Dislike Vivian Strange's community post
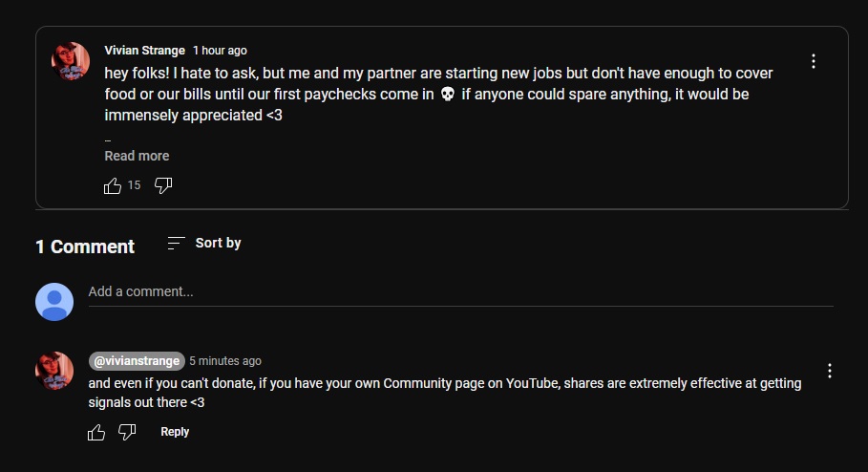The width and height of the screenshot is (868, 472). [163, 185]
